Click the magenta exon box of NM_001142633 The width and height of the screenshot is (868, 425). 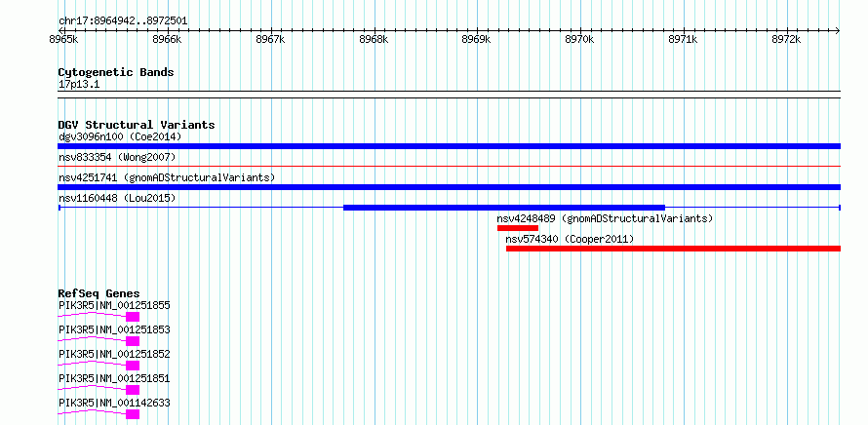click(133, 414)
